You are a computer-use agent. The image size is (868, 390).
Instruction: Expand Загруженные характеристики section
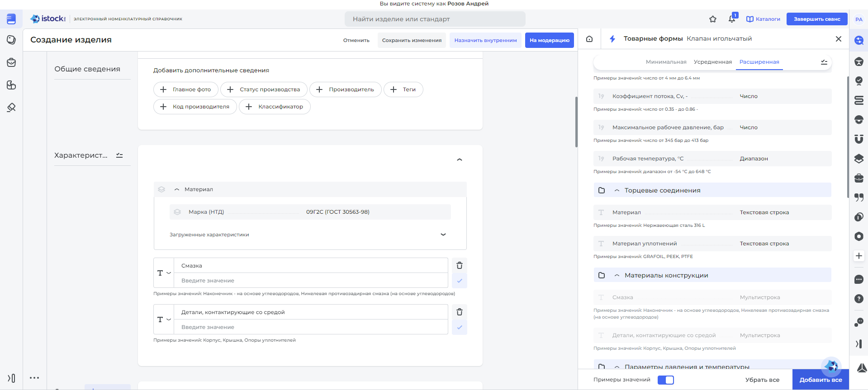(x=443, y=235)
